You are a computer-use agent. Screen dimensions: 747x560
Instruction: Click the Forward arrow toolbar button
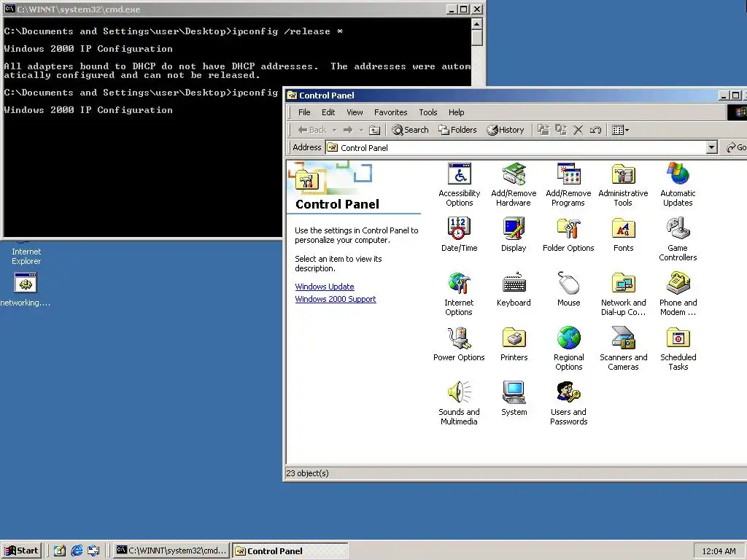(x=348, y=130)
